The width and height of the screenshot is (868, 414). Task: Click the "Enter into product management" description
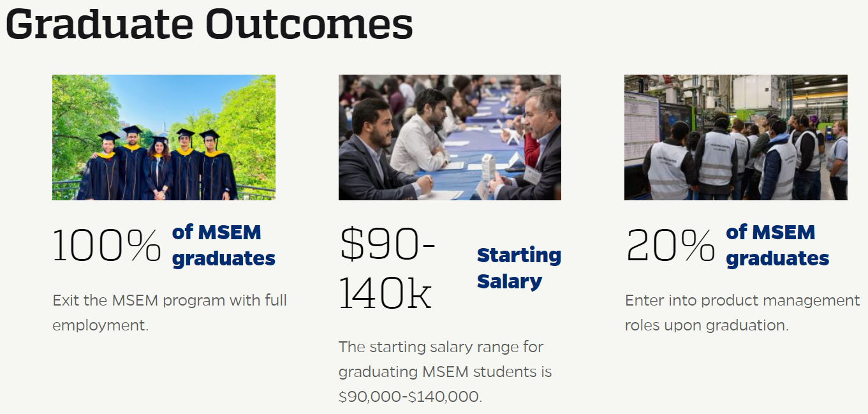(x=742, y=300)
